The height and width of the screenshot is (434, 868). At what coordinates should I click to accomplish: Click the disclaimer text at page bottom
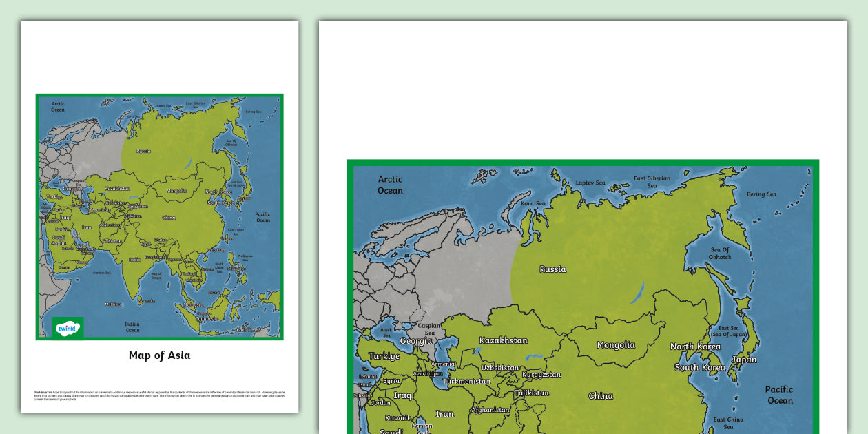point(160,393)
